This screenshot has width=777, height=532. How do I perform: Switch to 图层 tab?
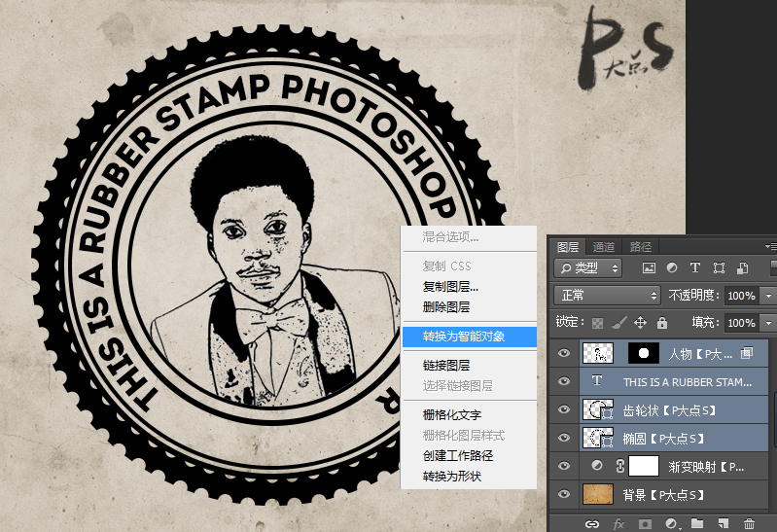(568, 247)
